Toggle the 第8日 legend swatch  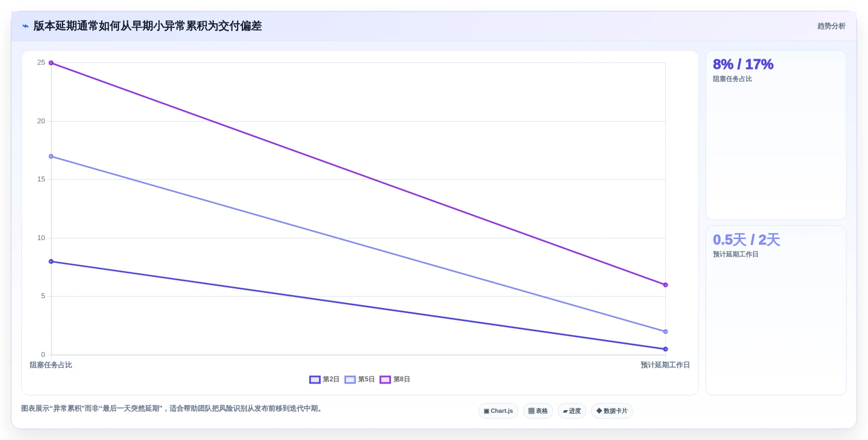pos(385,380)
